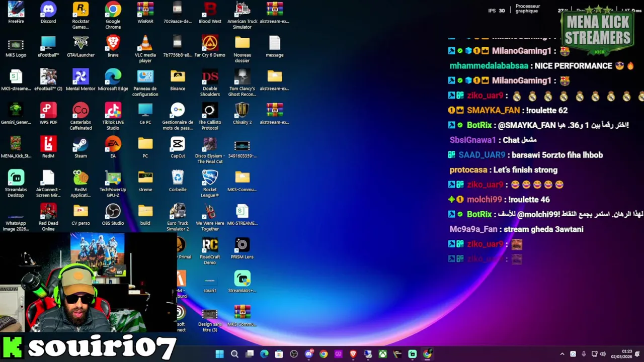
Task: Open the build folder on desktop
Action: coord(145,215)
